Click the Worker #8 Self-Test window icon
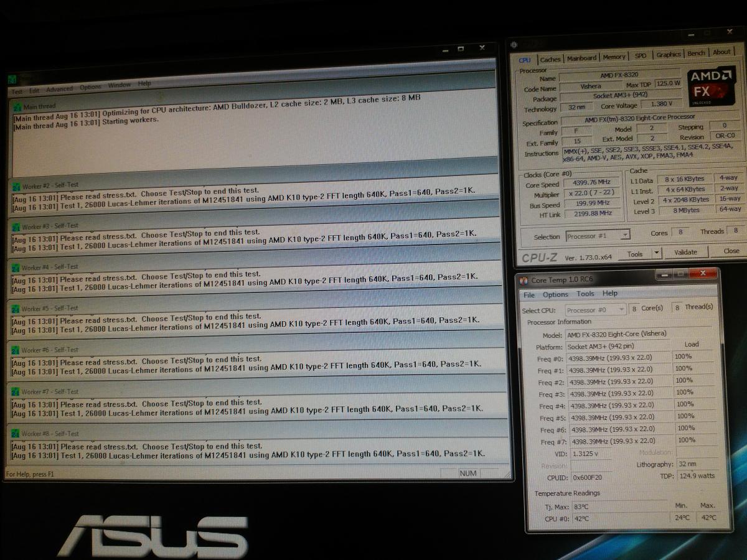 coord(16,434)
